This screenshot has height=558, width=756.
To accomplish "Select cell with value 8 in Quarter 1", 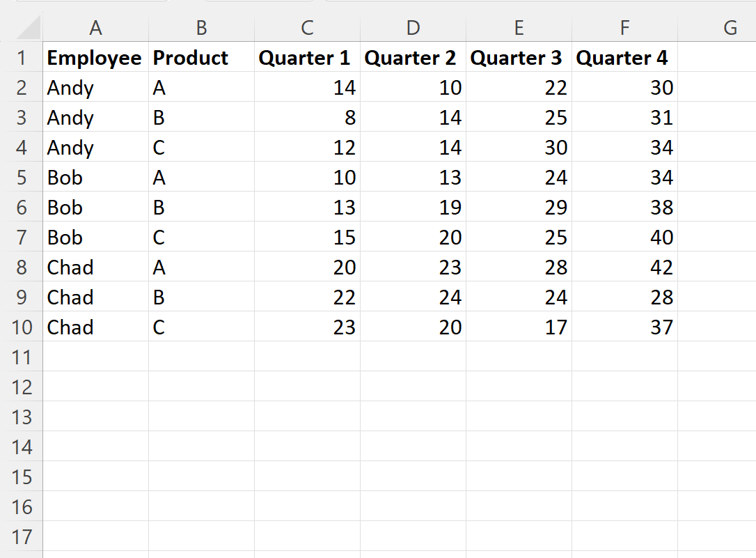I will [307, 117].
